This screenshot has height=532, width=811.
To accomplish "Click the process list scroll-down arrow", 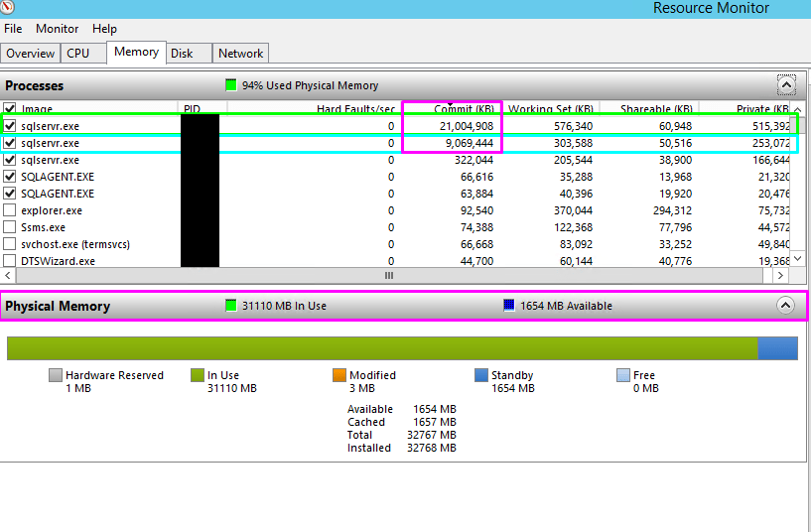I will click(x=797, y=258).
